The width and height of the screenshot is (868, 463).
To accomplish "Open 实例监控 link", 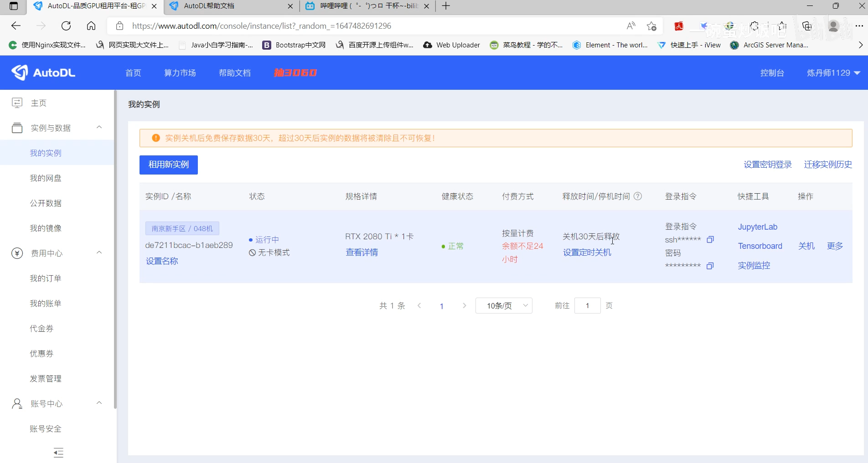I will 754,265.
